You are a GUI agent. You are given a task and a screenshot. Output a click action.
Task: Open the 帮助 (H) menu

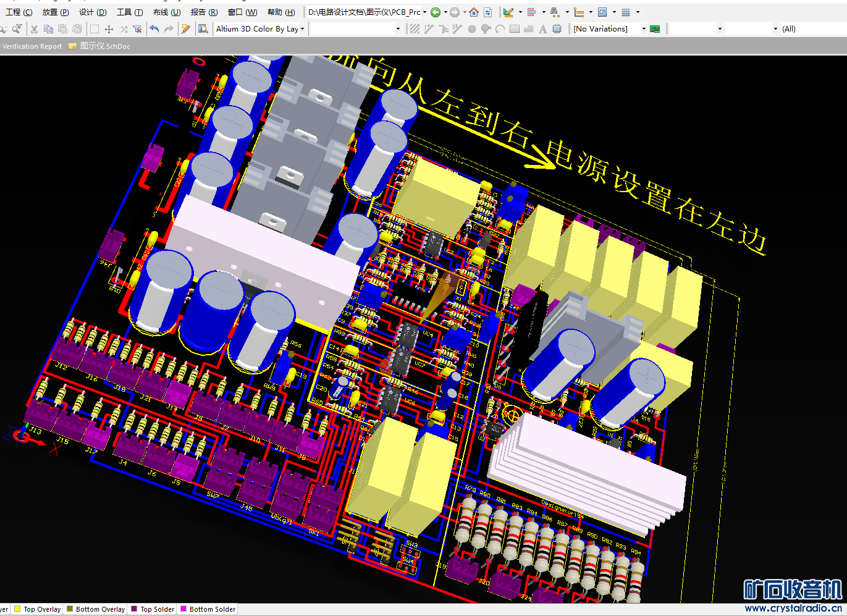click(281, 12)
